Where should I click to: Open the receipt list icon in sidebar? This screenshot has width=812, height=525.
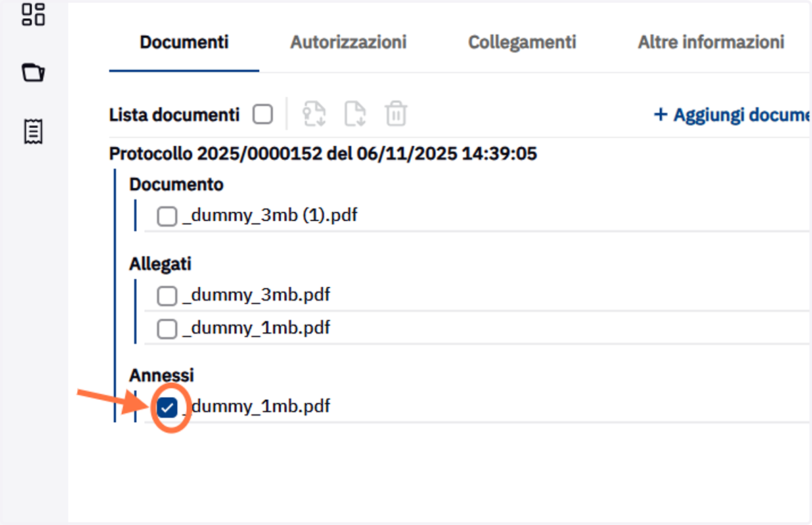tap(33, 131)
